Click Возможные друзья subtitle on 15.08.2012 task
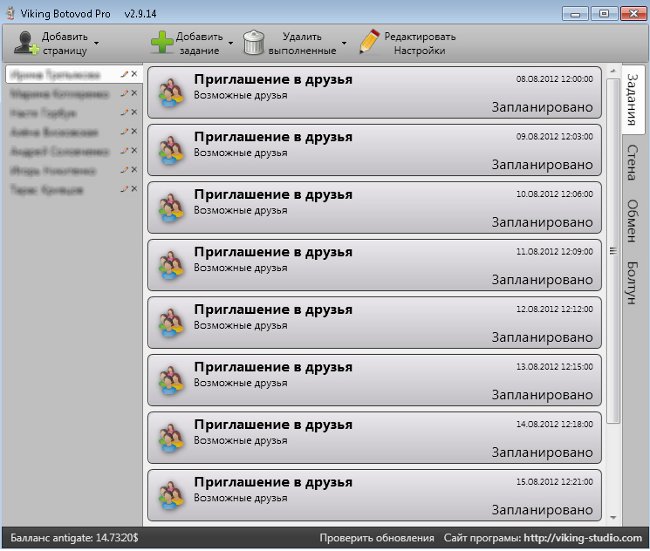The width and height of the screenshot is (650, 551). point(240,498)
